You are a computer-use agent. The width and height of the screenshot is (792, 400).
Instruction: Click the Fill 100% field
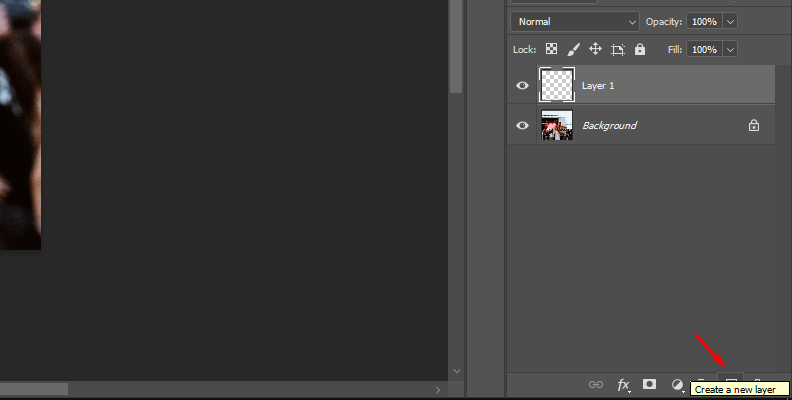coord(704,49)
